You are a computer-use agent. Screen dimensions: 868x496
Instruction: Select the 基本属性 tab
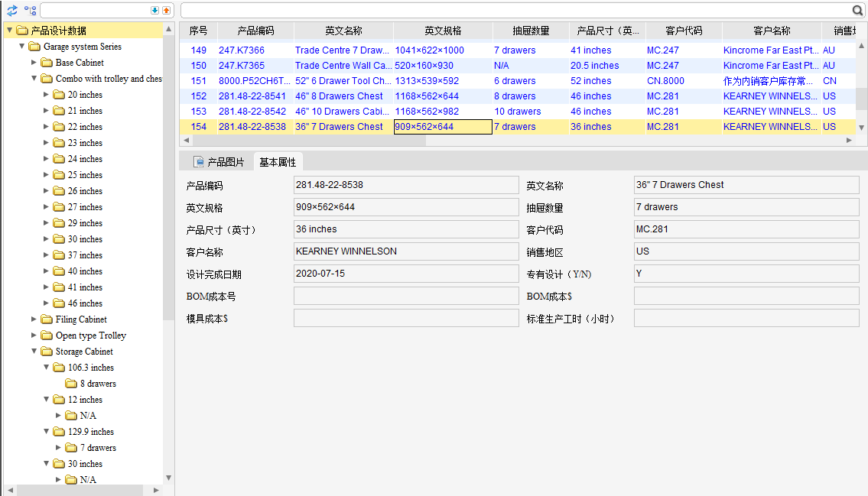[278, 162]
